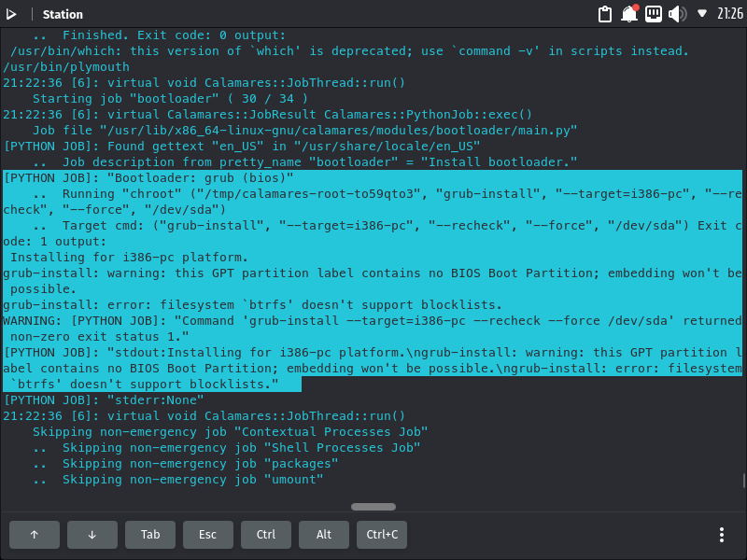Click the Station title in the top bar

coord(63,14)
